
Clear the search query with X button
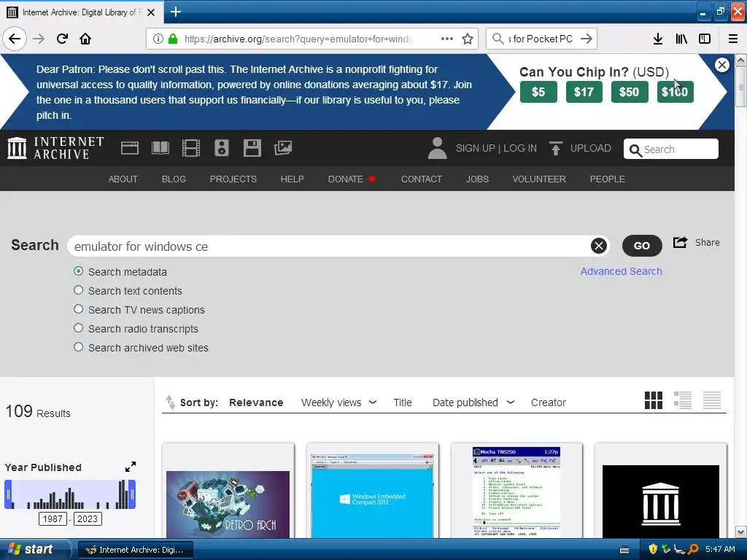pyautogui.click(x=599, y=246)
